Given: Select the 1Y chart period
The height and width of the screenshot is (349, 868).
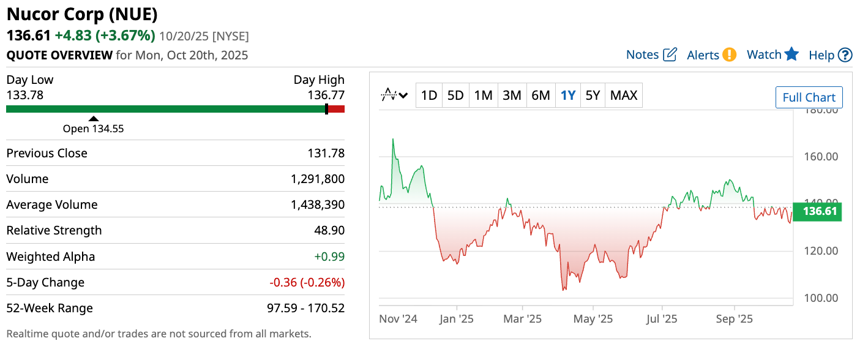Looking at the screenshot, I should click(568, 96).
